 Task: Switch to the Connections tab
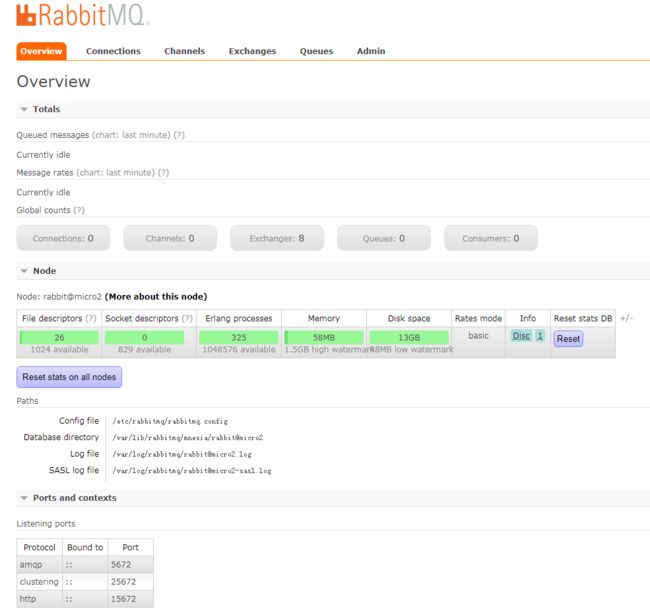[x=113, y=51]
